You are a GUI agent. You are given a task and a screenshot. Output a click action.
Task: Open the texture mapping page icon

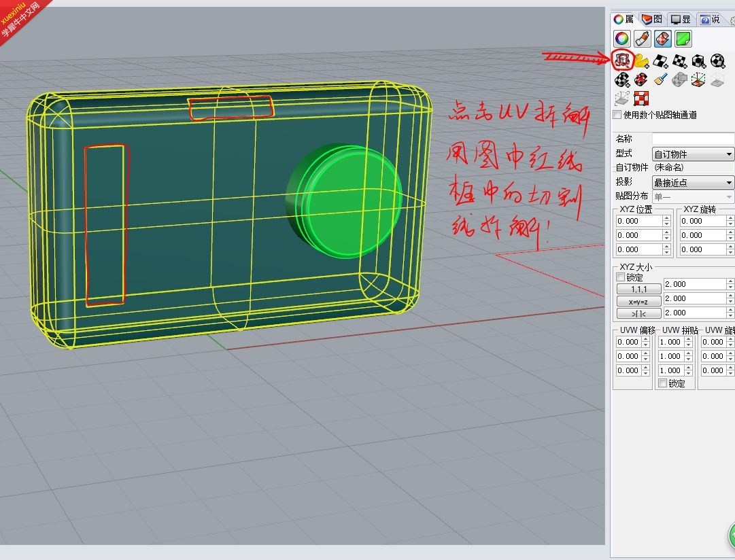pos(662,39)
